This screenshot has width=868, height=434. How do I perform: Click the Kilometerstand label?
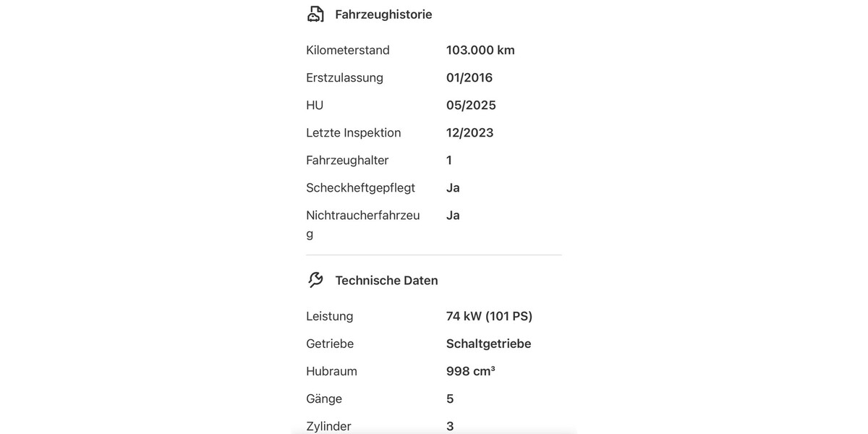348,50
